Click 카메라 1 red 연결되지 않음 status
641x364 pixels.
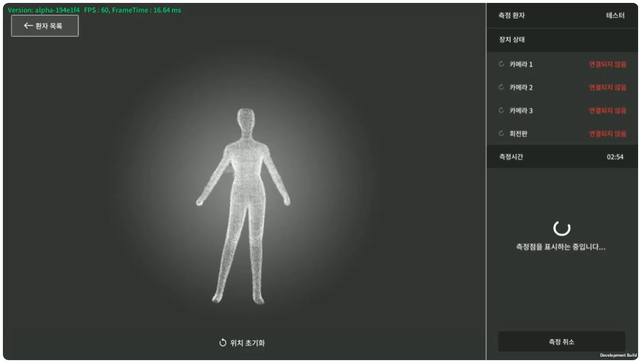(607, 64)
